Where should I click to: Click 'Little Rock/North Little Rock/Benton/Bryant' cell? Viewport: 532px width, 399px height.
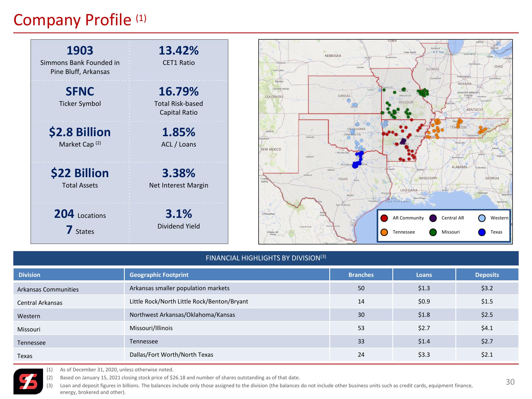click(227, 302)
